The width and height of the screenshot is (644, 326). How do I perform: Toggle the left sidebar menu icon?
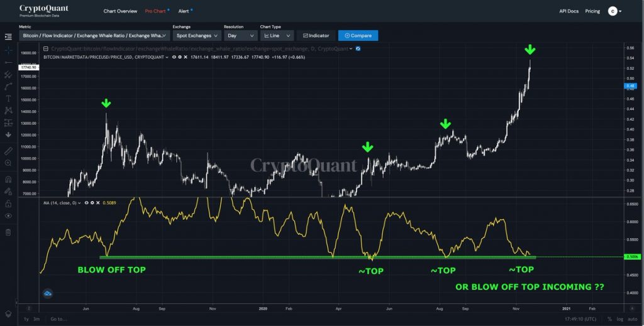[x=8, y=36]
